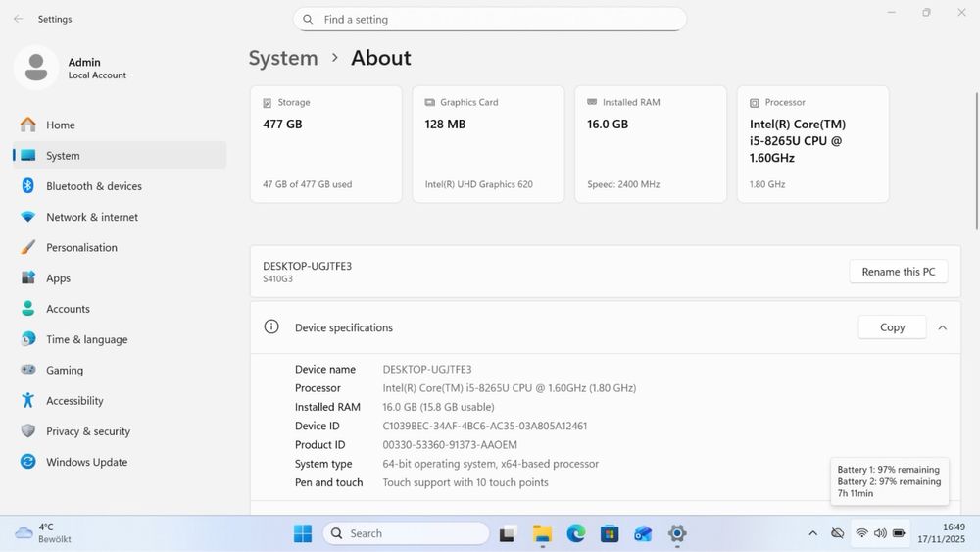Click the Processor card chip icon
The width and height of the screenshot is (980, 552).
pos(755,103)
